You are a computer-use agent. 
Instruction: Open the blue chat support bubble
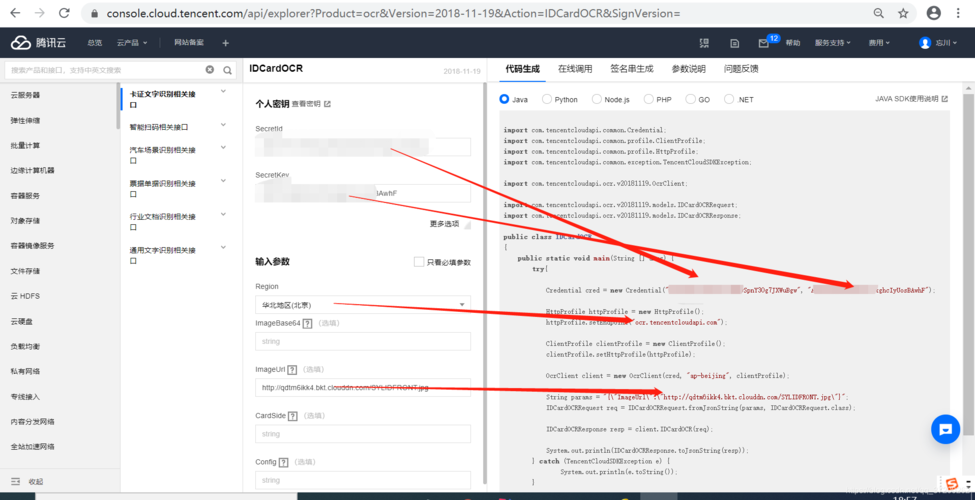pyautogui.click(x=945, y=429)
